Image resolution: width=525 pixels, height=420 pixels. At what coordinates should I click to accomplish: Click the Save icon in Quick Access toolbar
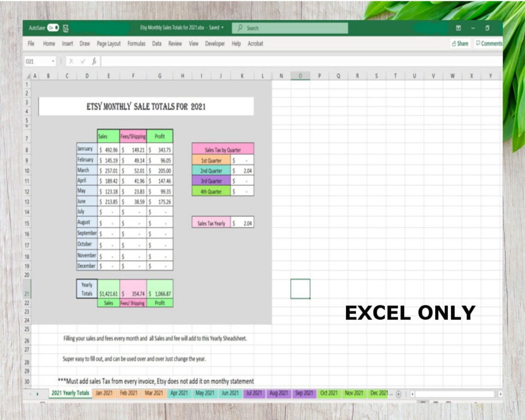pyautogui.click(x=65, y=28)
